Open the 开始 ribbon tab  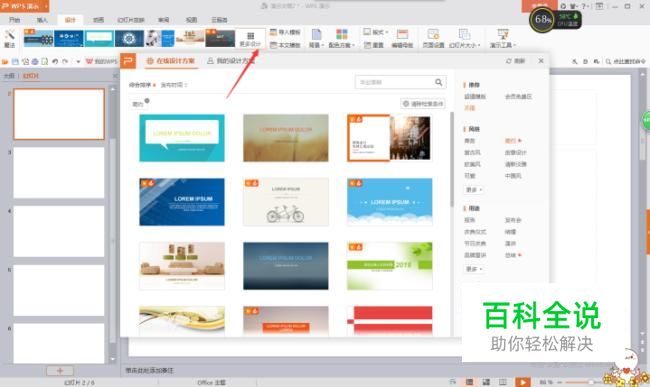(x=15, y=20)
